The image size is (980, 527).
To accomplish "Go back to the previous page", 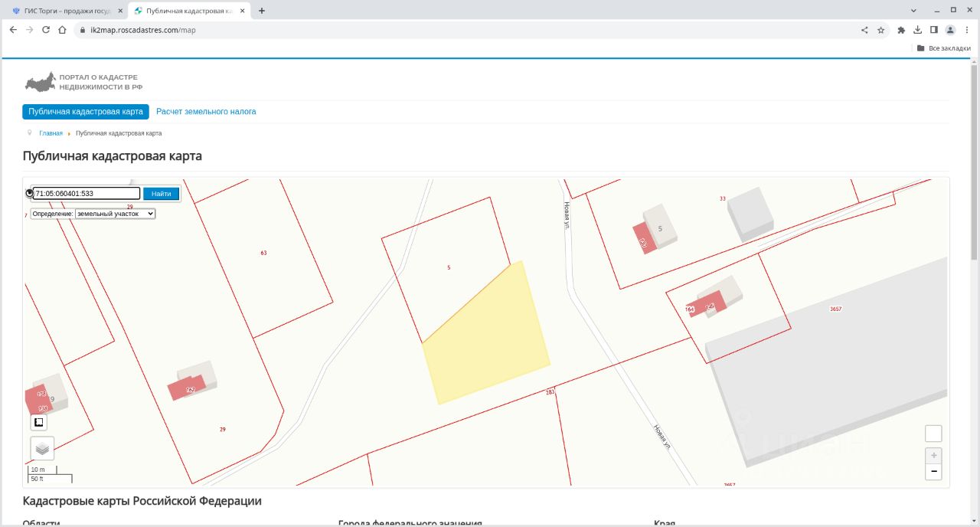I will 12,30.
